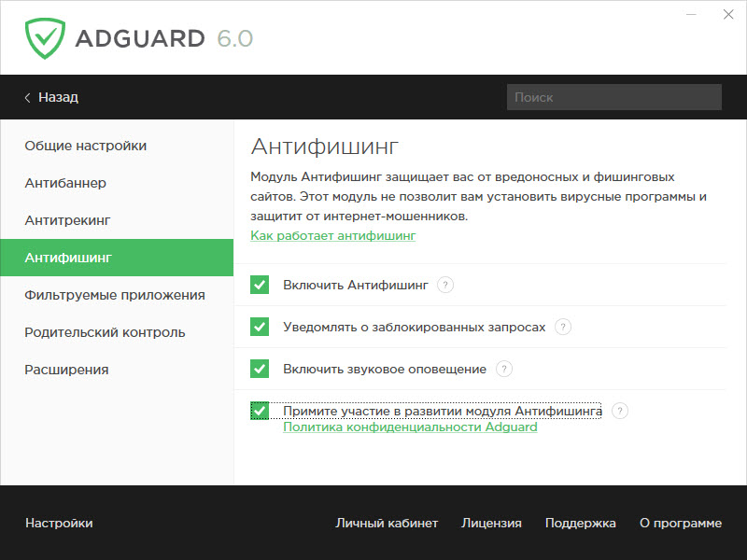This screenshot has width=747, height=560.
Task: Go back with the Назад arrow
Action: click(51, 97)
